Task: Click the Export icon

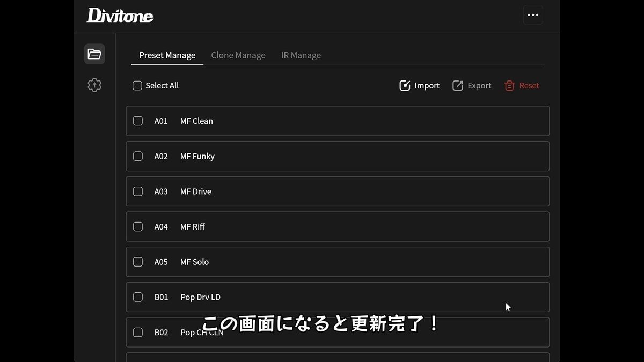Action: [x=458, y=85]
